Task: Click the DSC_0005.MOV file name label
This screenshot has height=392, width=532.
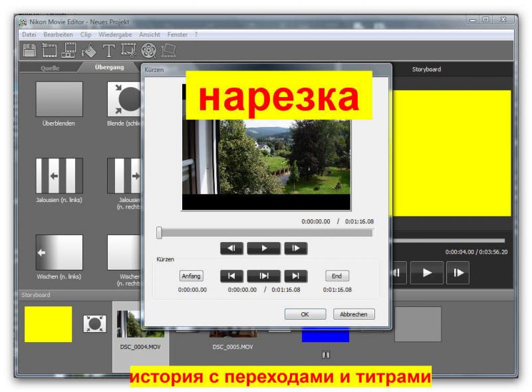Action: click(x=233, y=347)
